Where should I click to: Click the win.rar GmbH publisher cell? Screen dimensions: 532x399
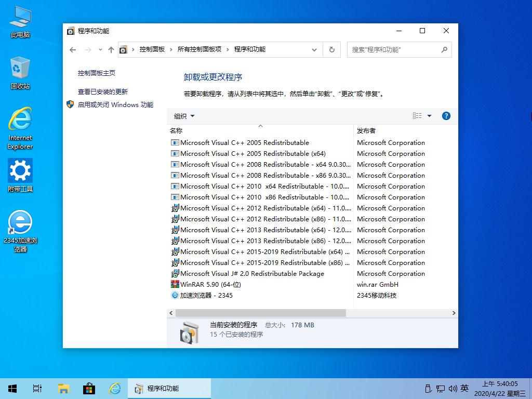(378, 284)
